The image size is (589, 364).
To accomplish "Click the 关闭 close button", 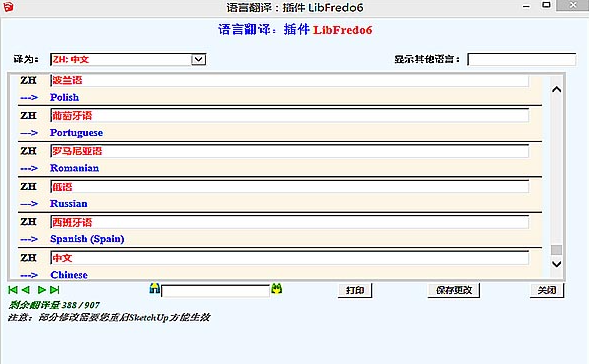I will click(547, 290).
